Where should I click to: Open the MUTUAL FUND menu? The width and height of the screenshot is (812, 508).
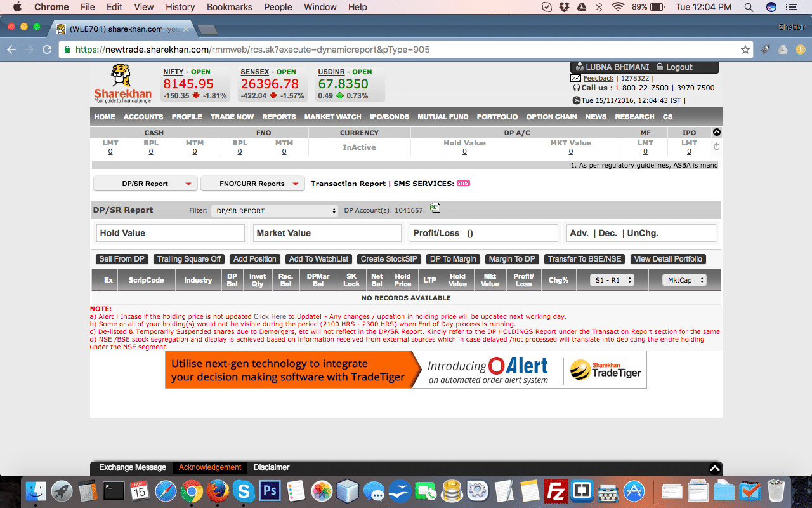click(443, 117)
